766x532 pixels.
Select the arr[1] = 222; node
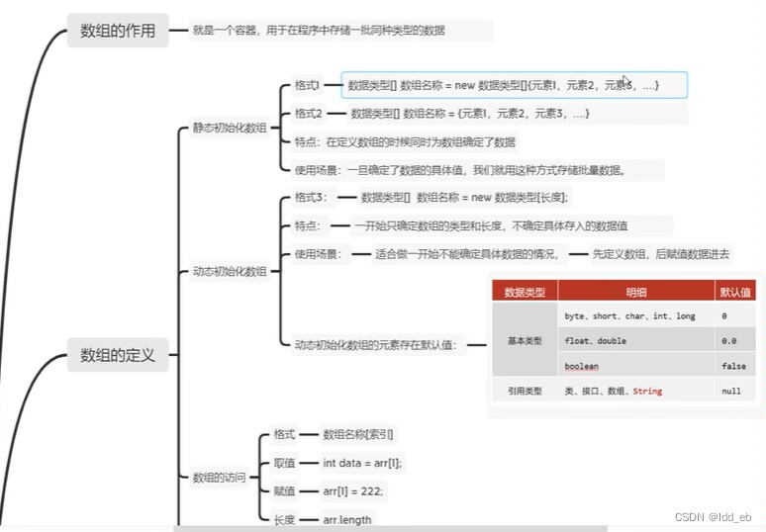(x=353, y=491)
